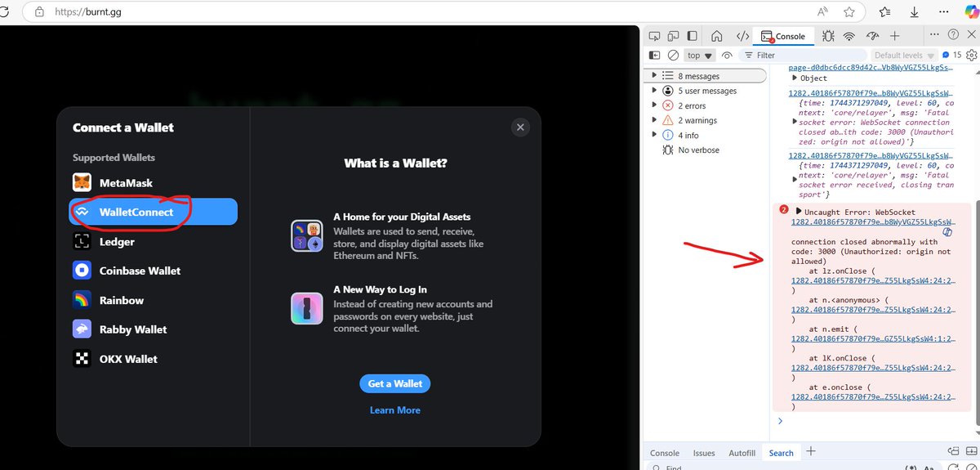Select WalletConnect wallet option

tap(154, 212)
